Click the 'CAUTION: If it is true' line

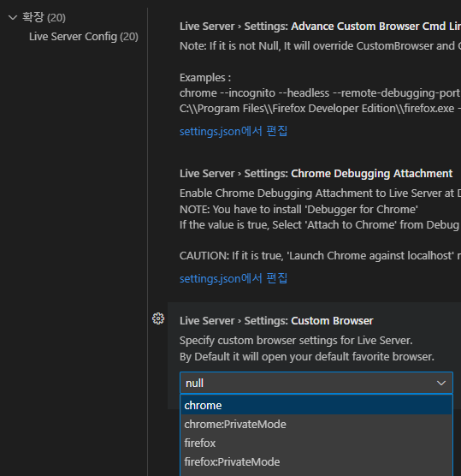pos(320,256)
